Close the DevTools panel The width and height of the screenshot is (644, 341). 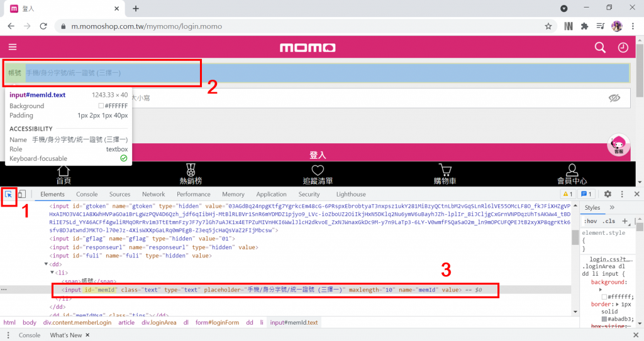(636, 194)
